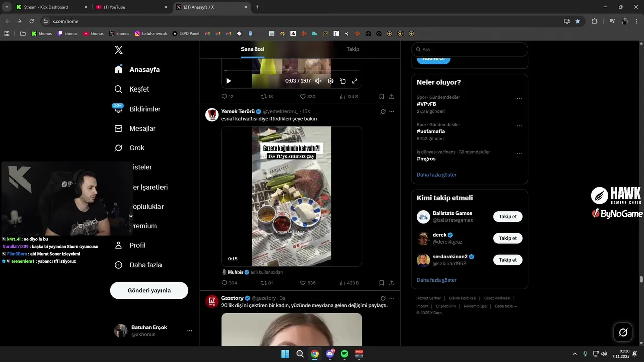Bookmark the top video post
Viewport: 644px width, 362px height.
tap(382, 96)
